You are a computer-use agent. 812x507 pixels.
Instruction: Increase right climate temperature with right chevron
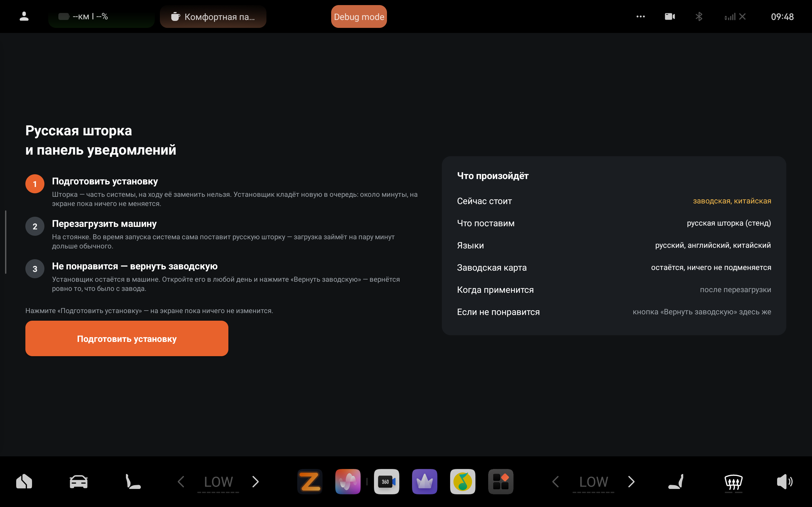[x=631, y=482]
